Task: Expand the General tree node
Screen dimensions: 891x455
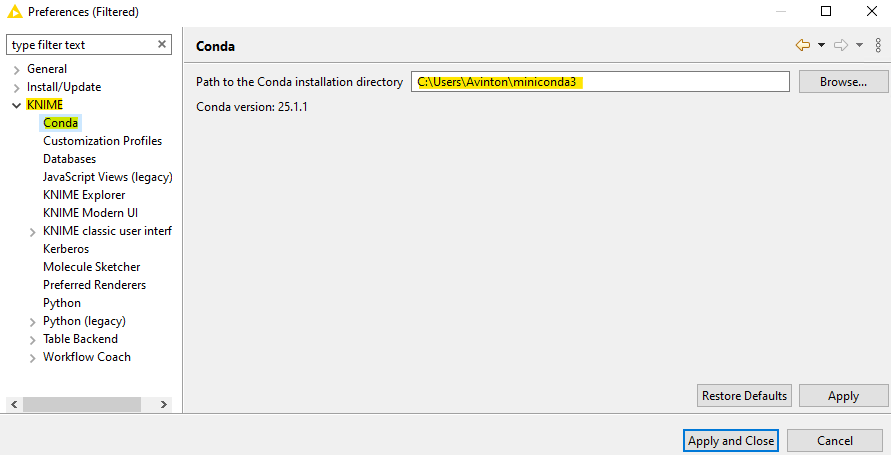Action: pos(16,70)
